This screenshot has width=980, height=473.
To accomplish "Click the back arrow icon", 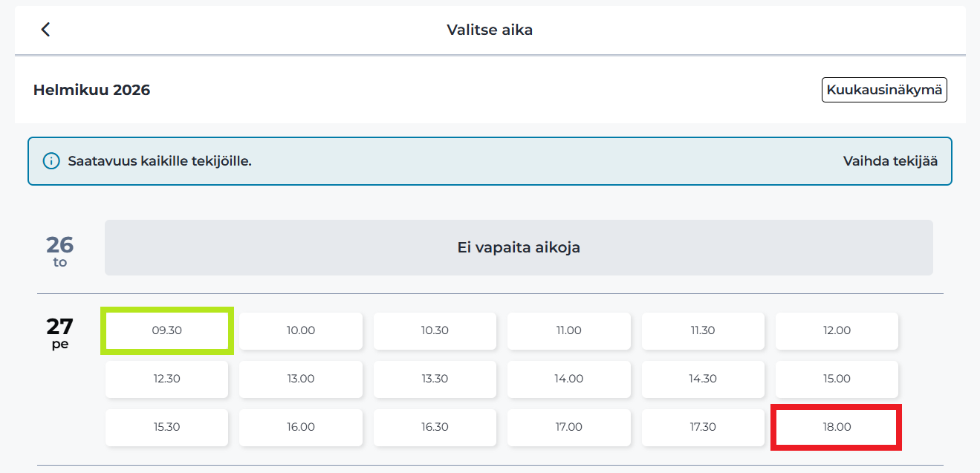I will (x=45, y=30).
